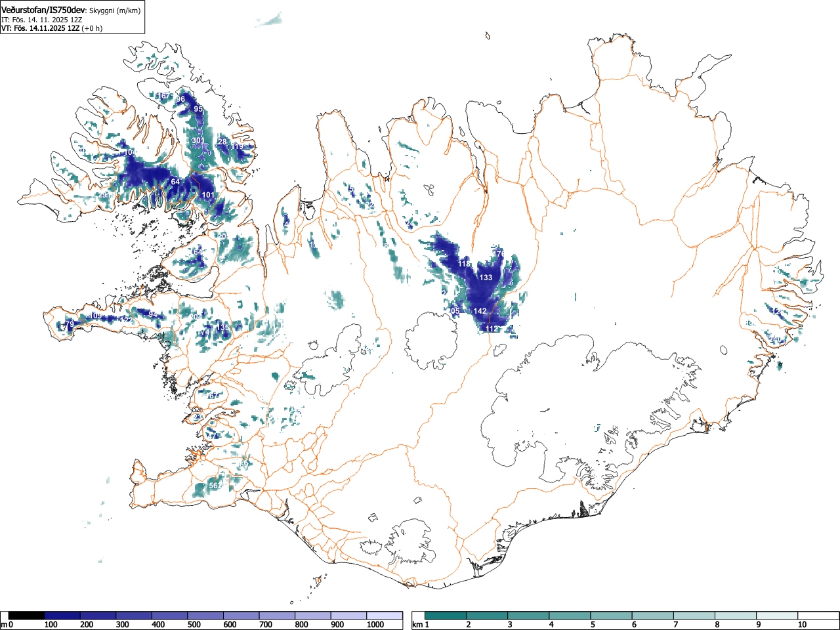Click the 'm' unit label on the legend
Viewport: 840px width, 630px height.
coord(4,625)
